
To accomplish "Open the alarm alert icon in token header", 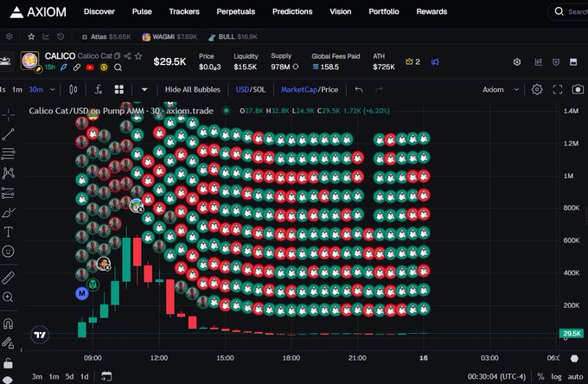I will click(556, 62).
